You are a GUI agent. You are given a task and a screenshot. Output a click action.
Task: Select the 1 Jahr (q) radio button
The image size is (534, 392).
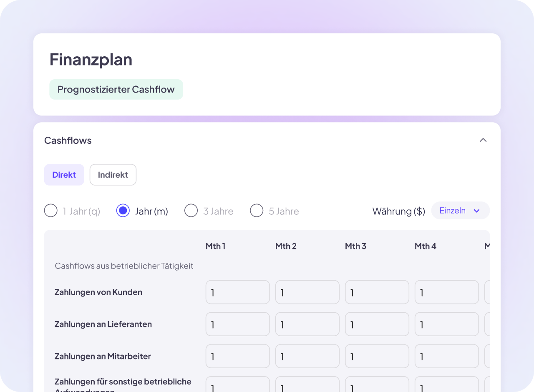[x=51, y=211]
